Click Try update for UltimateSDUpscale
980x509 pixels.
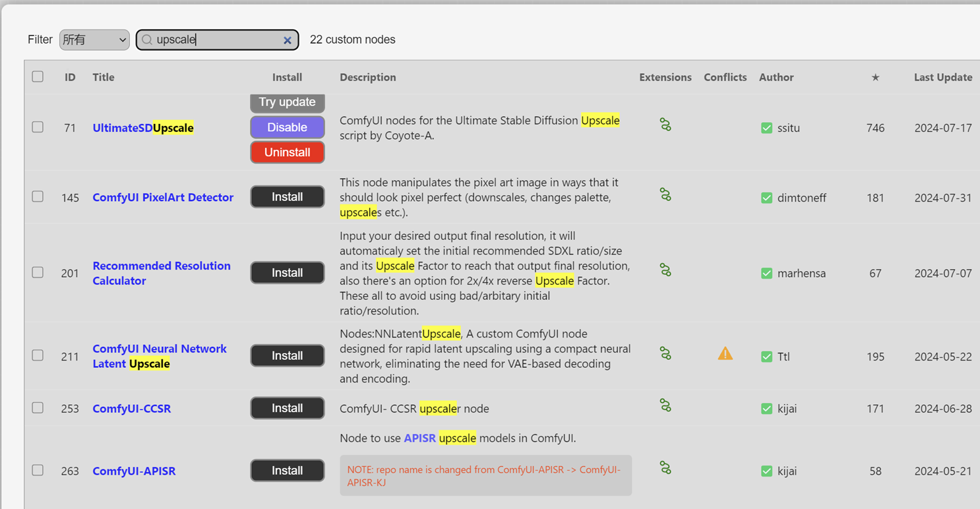288,102
